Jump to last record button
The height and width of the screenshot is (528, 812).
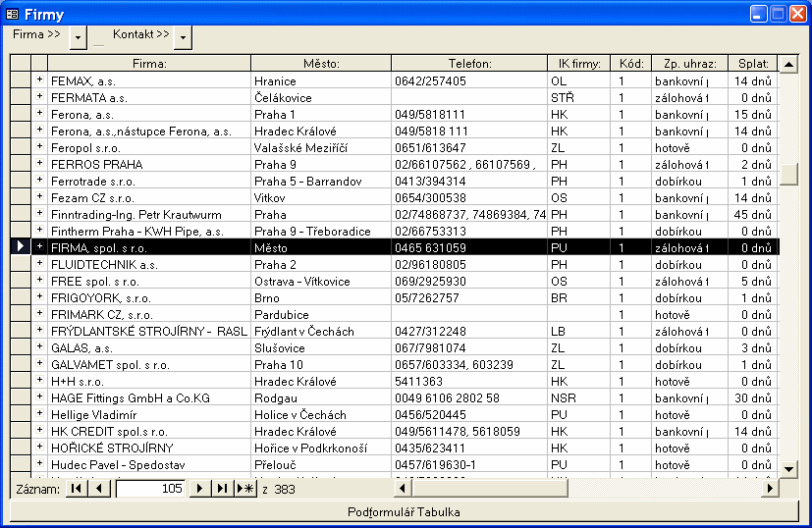point(223,489)
